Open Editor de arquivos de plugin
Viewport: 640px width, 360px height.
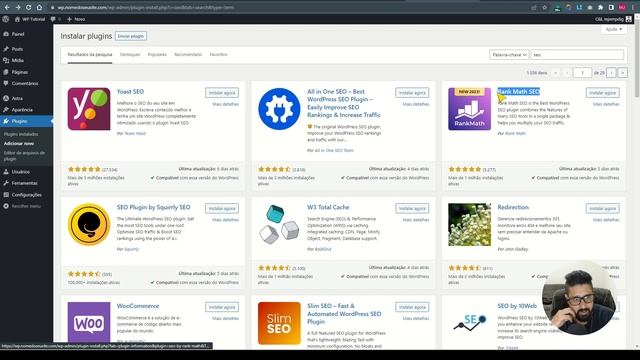pos(24,156)
